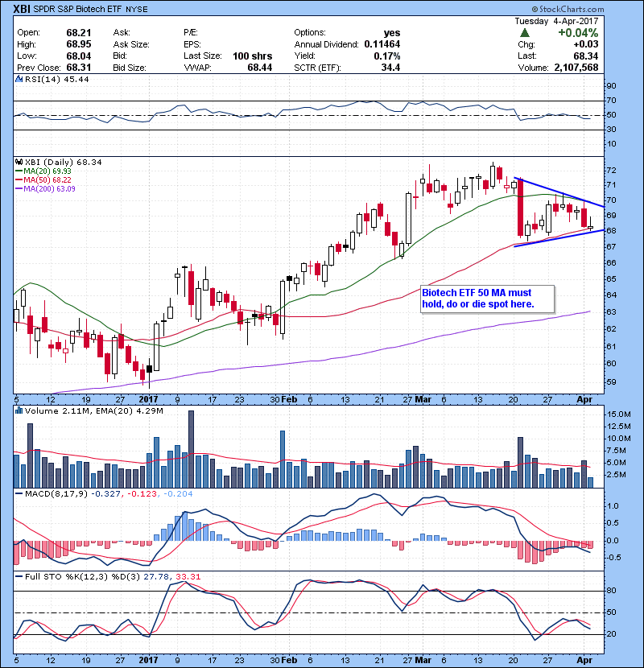Click the RSI(14) 45.44 indicator label
Image resolution: width=644 pixels, height=668 pixels.
pos(56,79)
